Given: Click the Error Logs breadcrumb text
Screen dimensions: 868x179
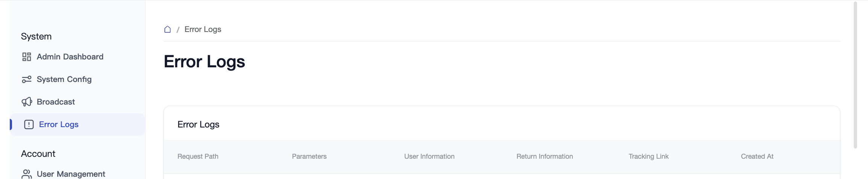Looking at the screenshot, I should (x=203, y=29).
